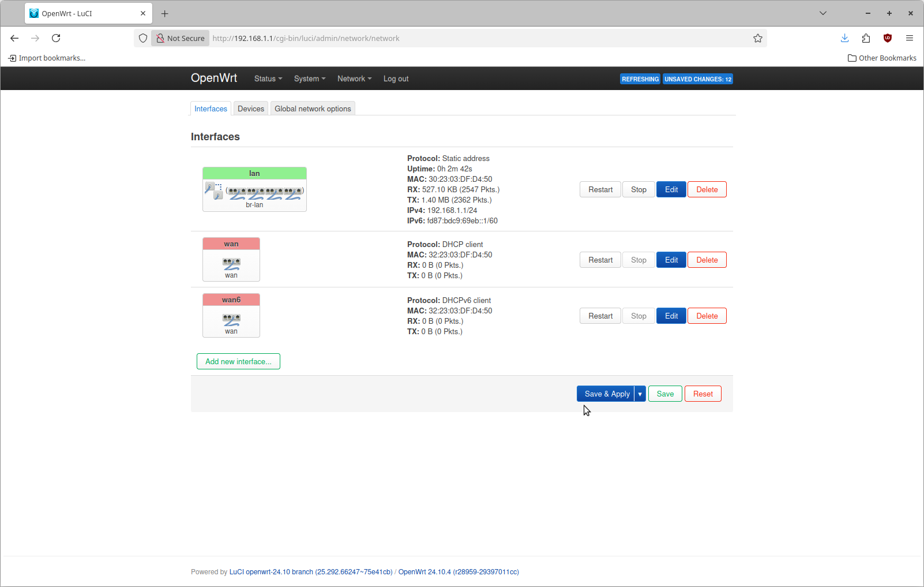Open the Network dropdown menu

point(354,78)
